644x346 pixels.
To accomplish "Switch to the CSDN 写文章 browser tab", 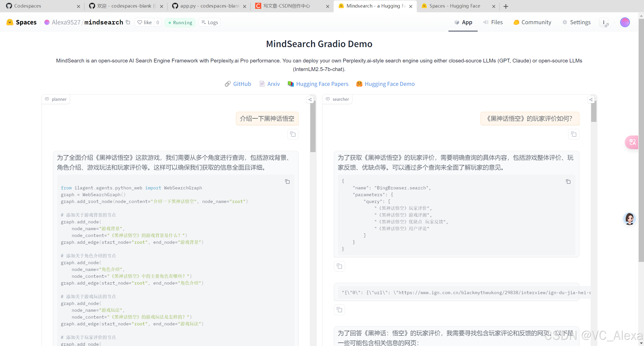I will [x=292, y=6].
